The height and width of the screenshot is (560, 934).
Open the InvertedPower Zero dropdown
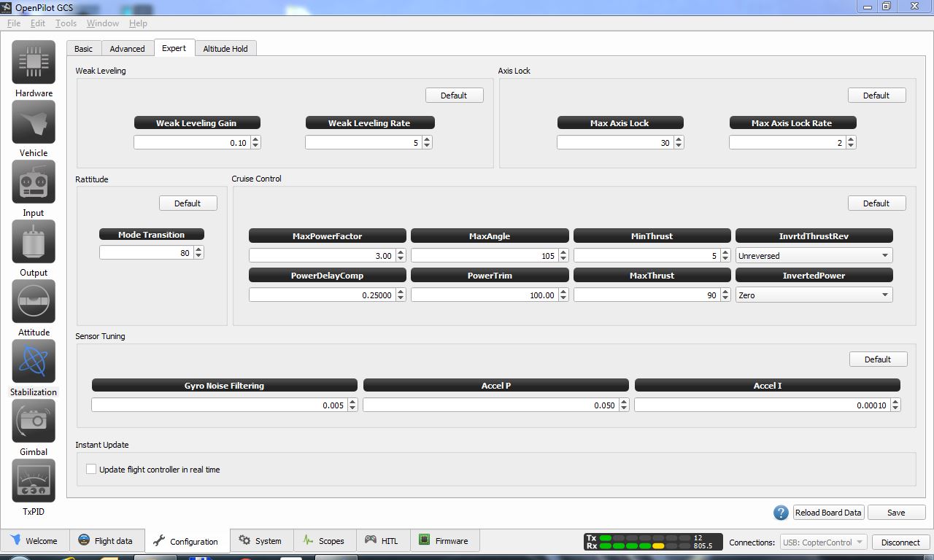click(814, 295)
